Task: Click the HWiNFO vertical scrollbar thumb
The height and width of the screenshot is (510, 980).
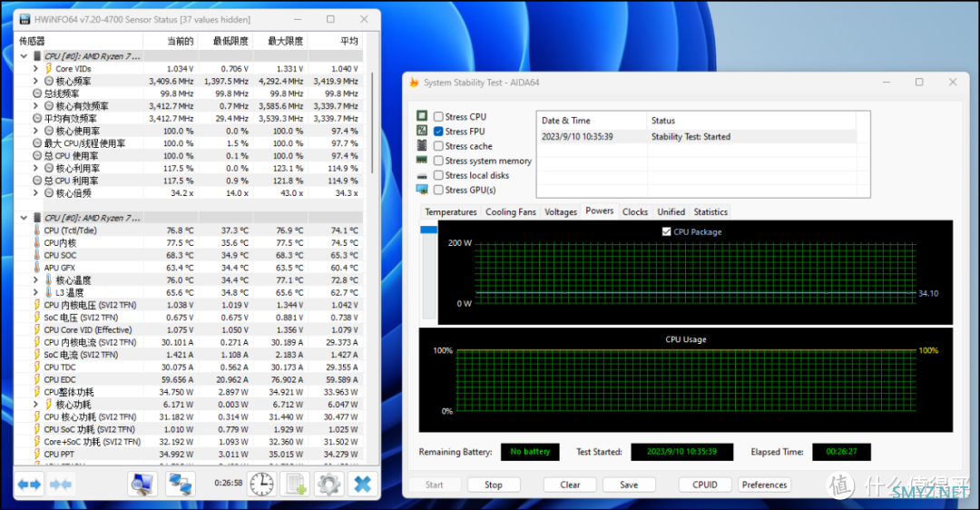Action: coord(373,123)
